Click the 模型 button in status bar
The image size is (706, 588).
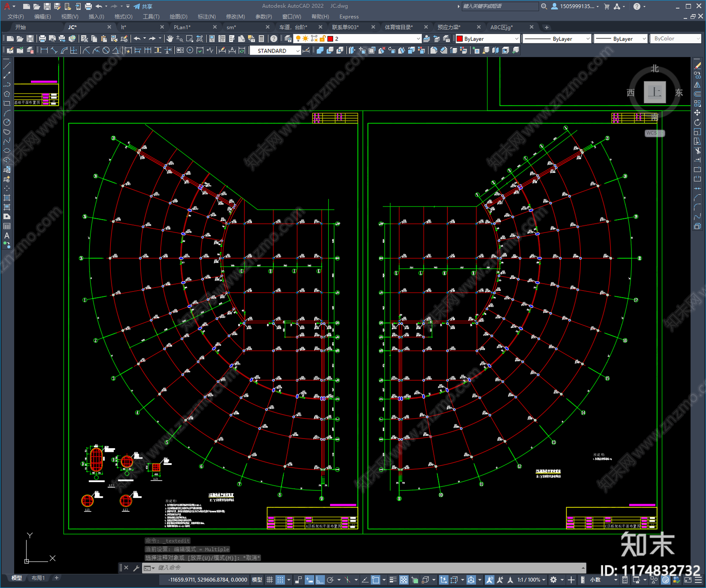click(257, 580)
